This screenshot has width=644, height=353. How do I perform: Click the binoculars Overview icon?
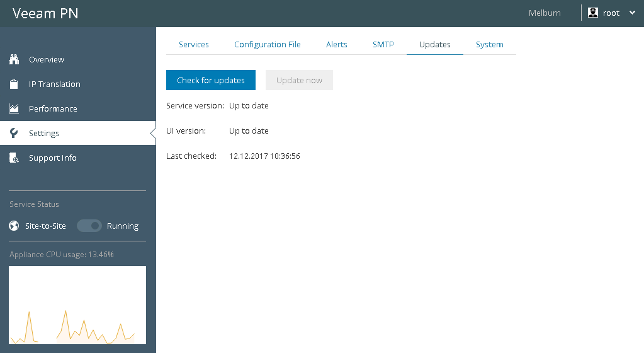point(14,59)
